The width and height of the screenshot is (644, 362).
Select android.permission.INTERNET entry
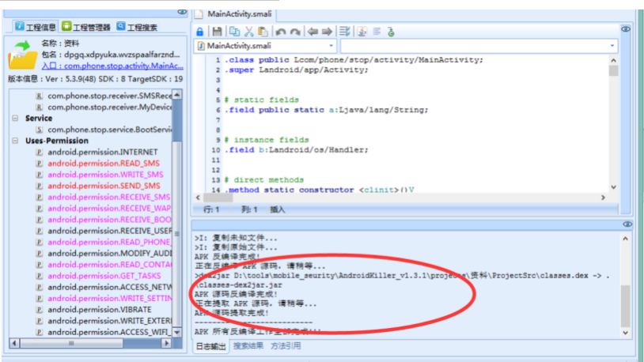point(103,153)
